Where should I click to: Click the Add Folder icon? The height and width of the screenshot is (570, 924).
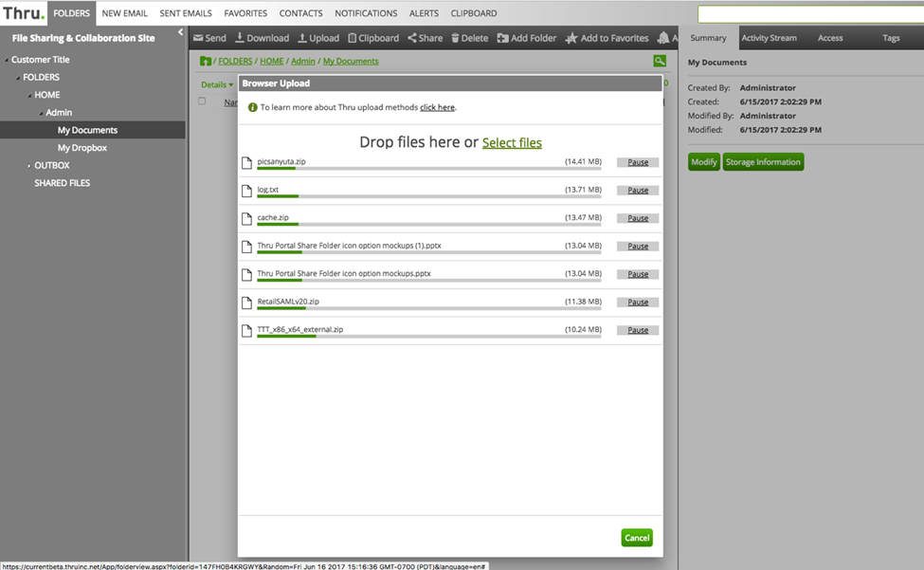point(502,38)
